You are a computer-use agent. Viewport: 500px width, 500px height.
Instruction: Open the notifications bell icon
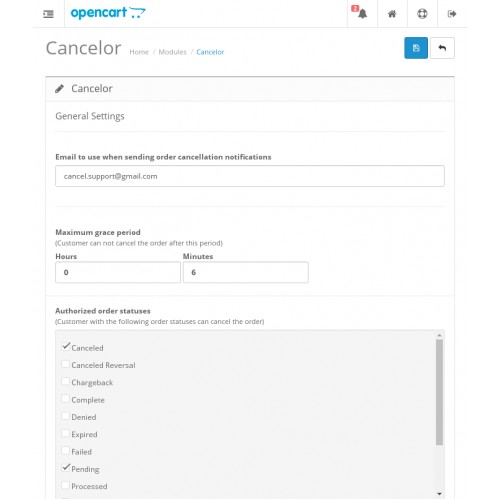(x=361, y=13)
